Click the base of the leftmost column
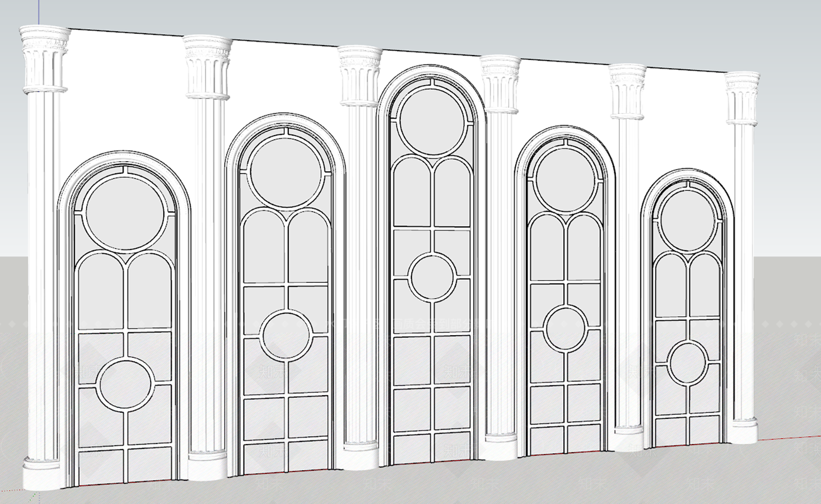The height and width of the screenshot is (504, 821). 43,473
